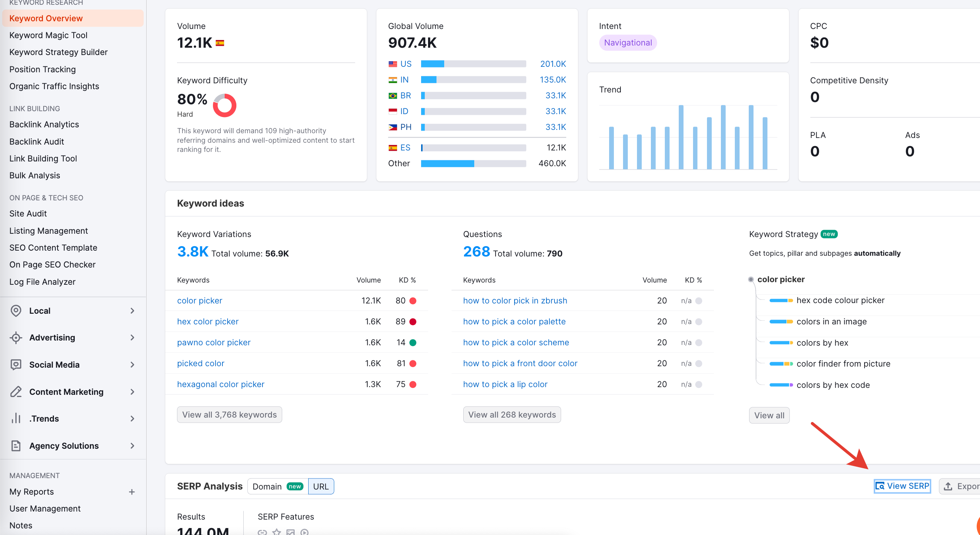This screenshot has width=980, height=535.
Task: Click View all 3,768 keywords button
Action: [x=229, y=415]
